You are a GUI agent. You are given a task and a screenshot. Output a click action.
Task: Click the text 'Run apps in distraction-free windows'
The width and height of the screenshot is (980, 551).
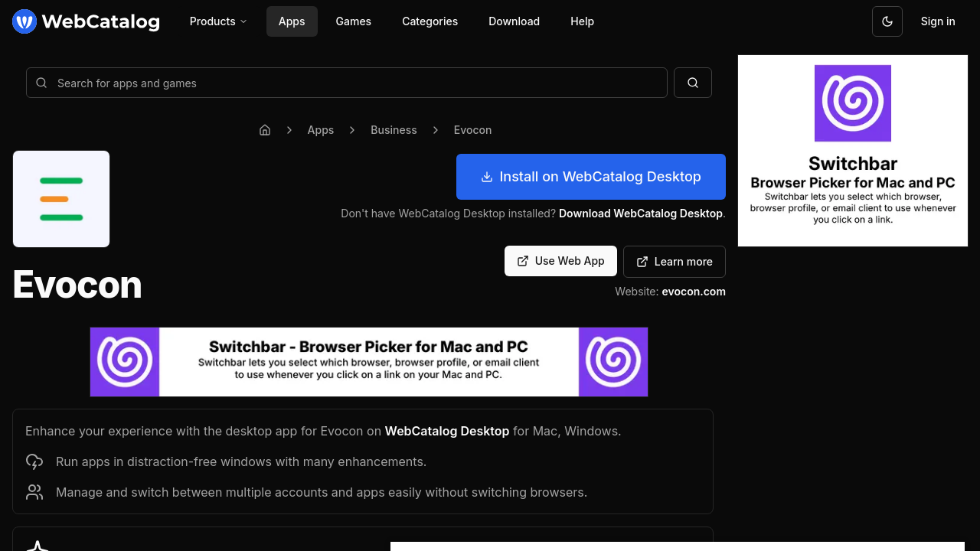coord(162,461)
